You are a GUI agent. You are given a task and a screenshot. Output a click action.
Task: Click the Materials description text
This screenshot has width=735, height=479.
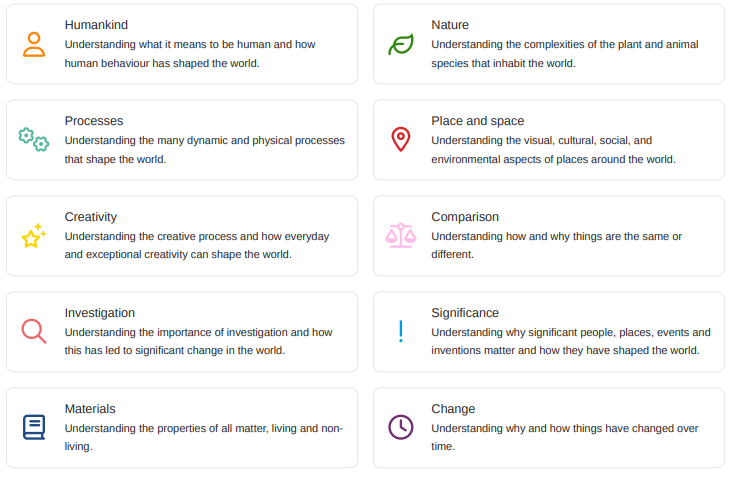point(204,437)
